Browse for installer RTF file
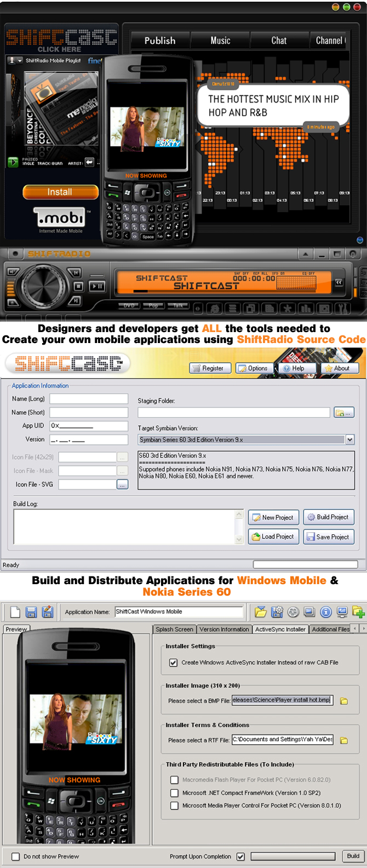367x868 pixels. click(x=344, y=740)
